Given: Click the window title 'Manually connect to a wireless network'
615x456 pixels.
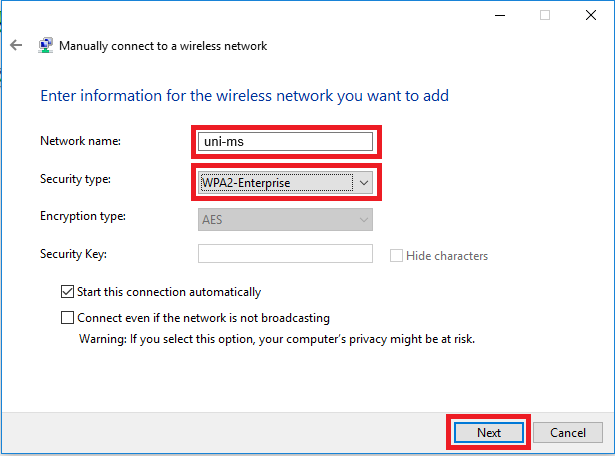Looking at the screenshot, I should coord(163,46).
